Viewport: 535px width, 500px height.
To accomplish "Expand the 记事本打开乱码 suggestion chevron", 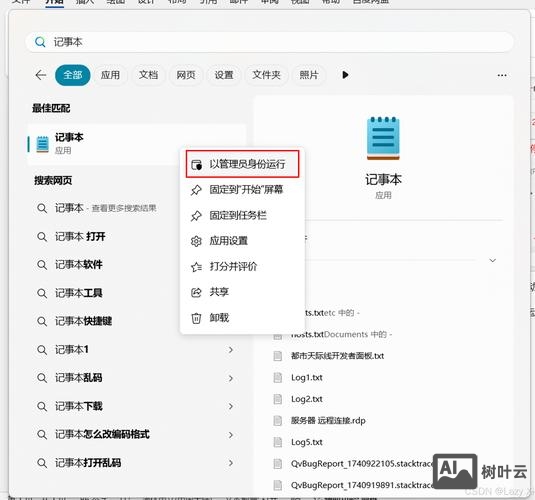I will pos(231,463).
